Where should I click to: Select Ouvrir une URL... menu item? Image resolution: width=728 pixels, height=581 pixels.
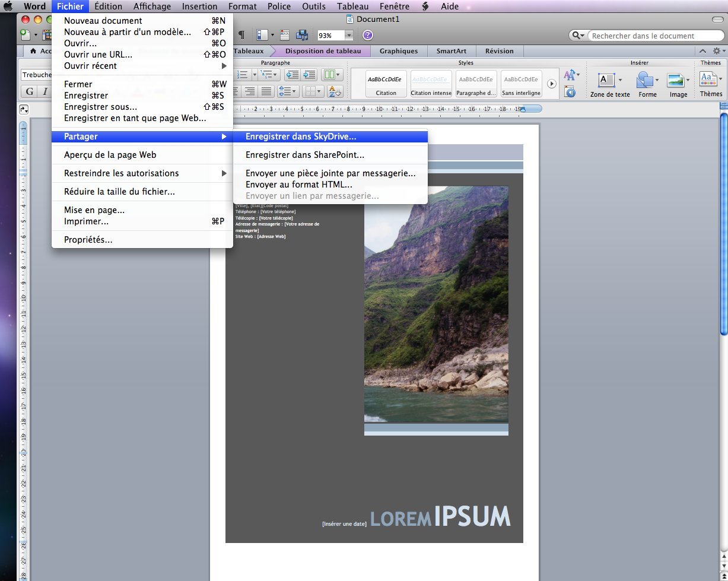(x=142, y=55)
